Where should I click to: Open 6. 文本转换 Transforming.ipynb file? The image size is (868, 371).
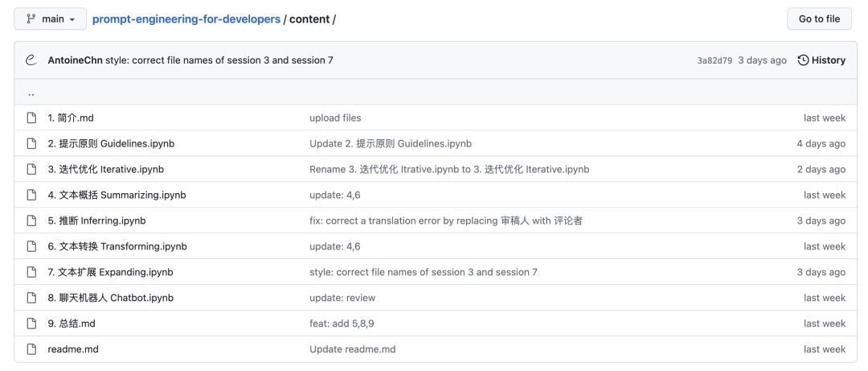[117, 246]
